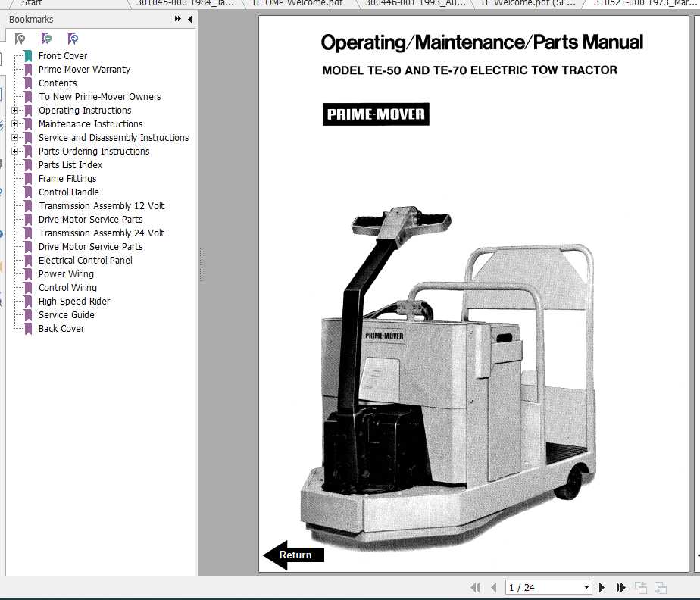Go to the previous page
Image resolution: width=700 pixels, height=600 pixels.
click(494, 586)
